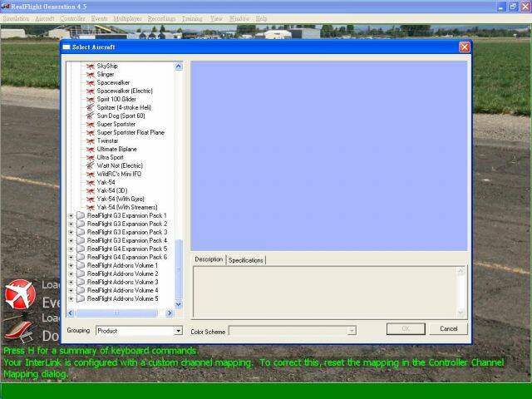Switch to the Specifications tab
Image resolution: width=532 pixels, height=399 pixels.
246,260
